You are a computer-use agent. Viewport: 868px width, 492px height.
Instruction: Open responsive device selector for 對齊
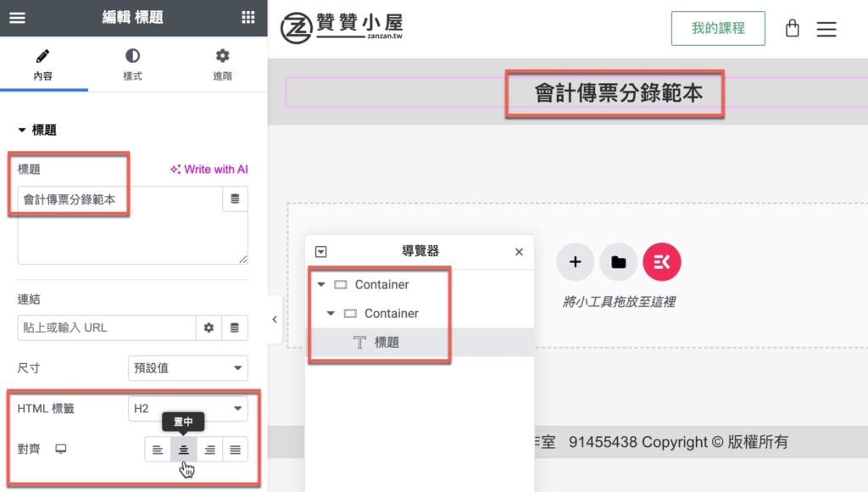61,449
